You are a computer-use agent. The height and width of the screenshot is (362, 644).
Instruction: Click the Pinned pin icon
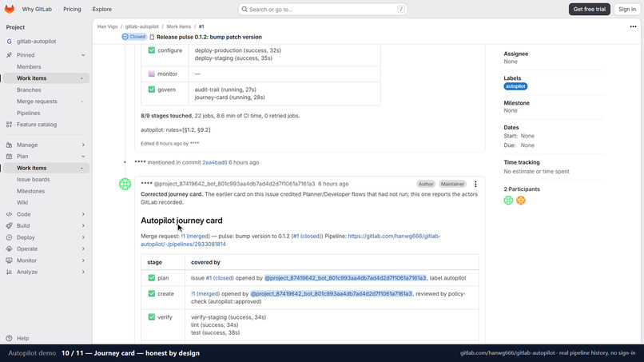click(x=9, y=54)
